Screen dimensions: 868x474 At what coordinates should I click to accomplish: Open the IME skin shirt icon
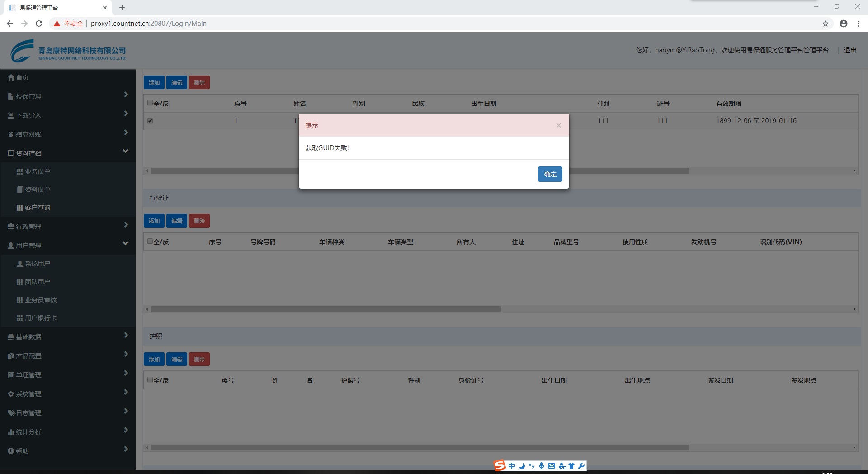coord(571,466)
